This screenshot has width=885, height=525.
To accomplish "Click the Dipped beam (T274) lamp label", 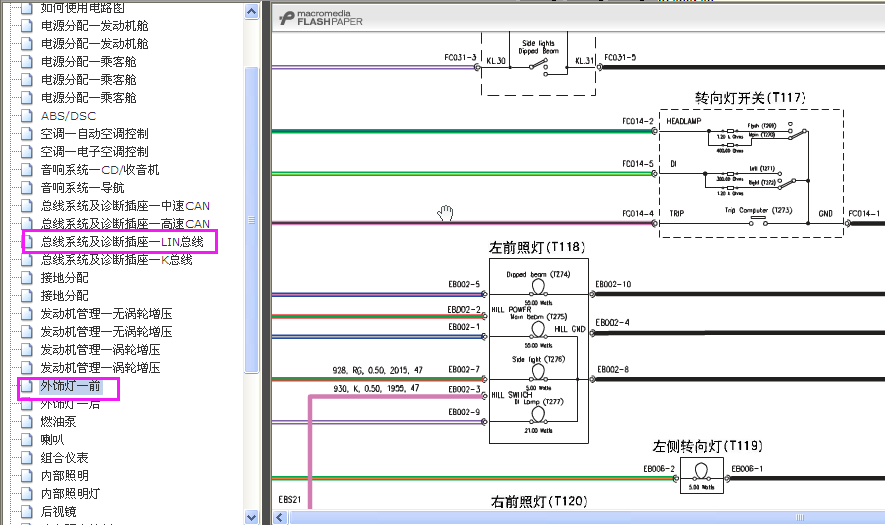I will (x=538, y=274).
